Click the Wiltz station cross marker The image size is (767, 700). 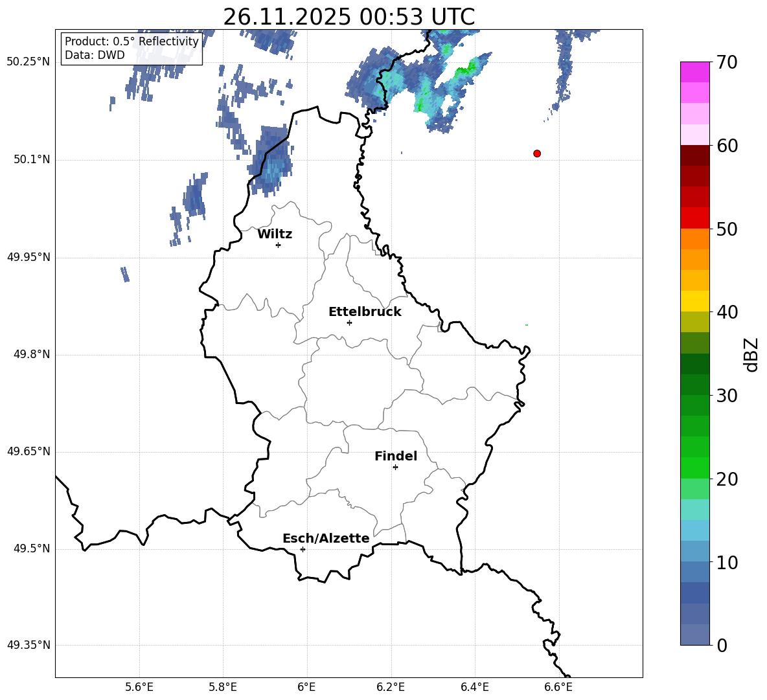(x=278, y=245)
